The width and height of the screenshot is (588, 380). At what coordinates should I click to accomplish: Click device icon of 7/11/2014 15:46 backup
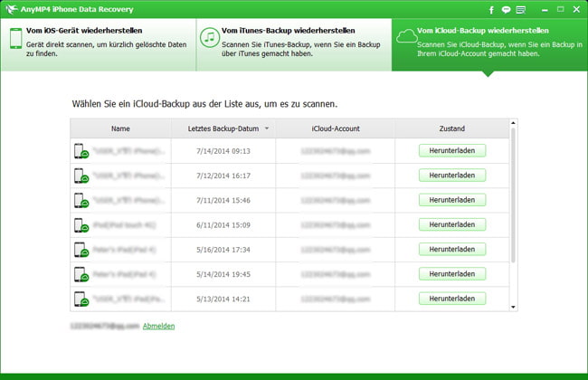[x=81, y=200]
